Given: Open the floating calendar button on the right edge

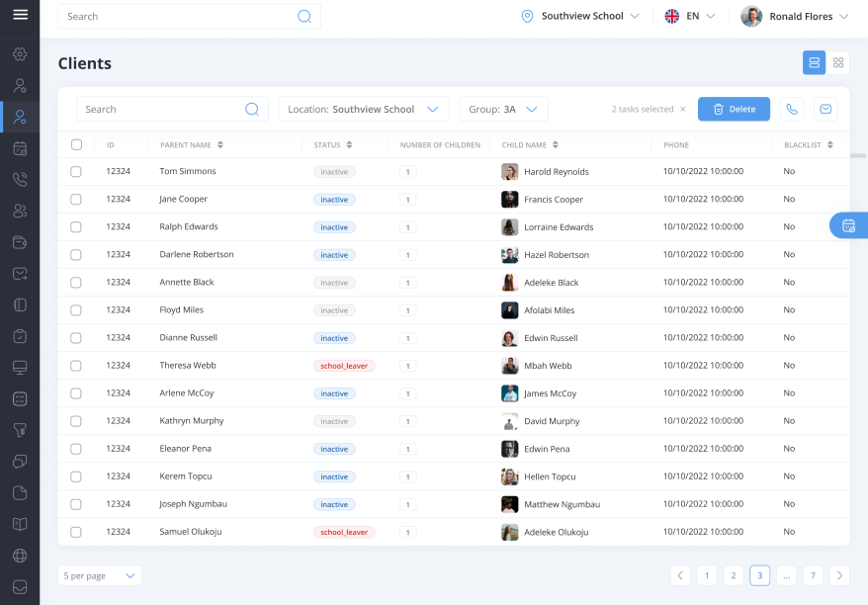Looking at the screenshot, I should pyautogui.click(x=848, y=225).
